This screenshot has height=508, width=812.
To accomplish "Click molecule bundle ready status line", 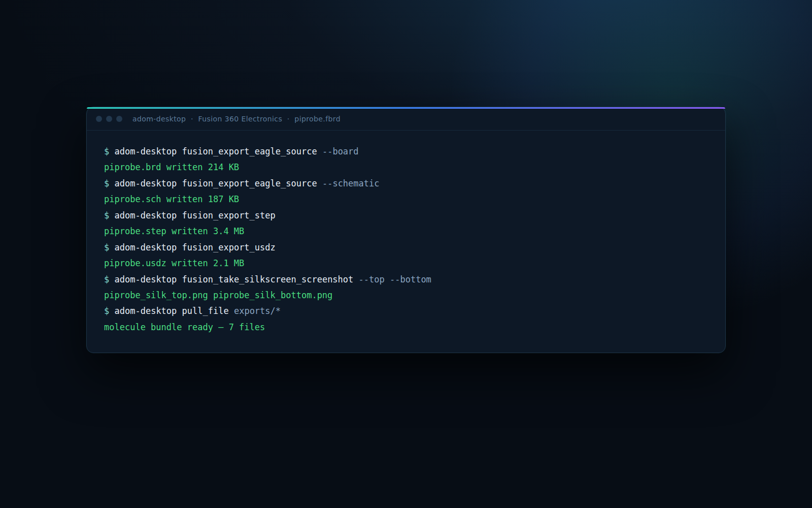I will point(184,327).
